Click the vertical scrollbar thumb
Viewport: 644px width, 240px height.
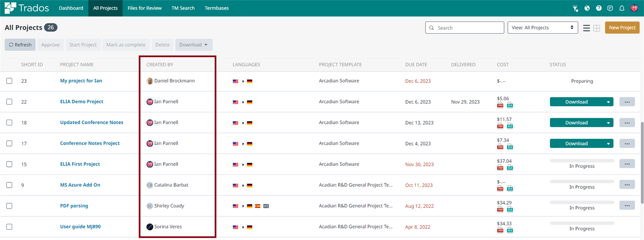coord(642,163)
